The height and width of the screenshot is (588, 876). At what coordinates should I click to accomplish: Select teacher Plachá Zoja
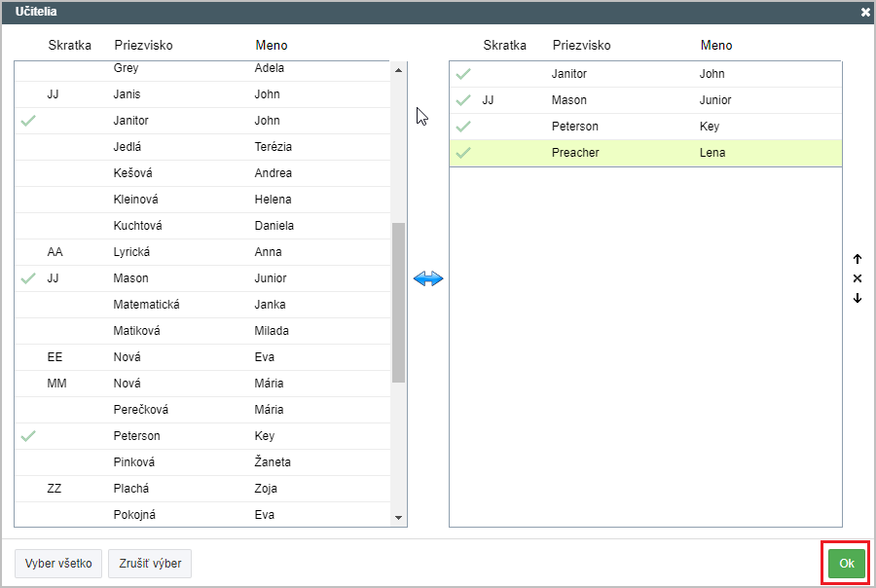[x=202, y=489]
